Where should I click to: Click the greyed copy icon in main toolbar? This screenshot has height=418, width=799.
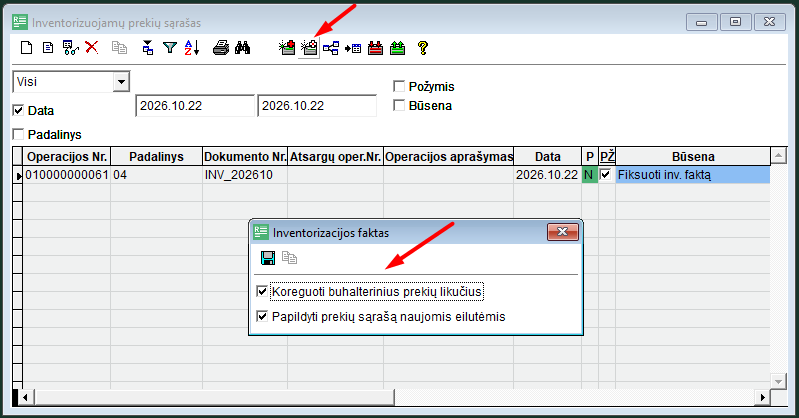119,48
